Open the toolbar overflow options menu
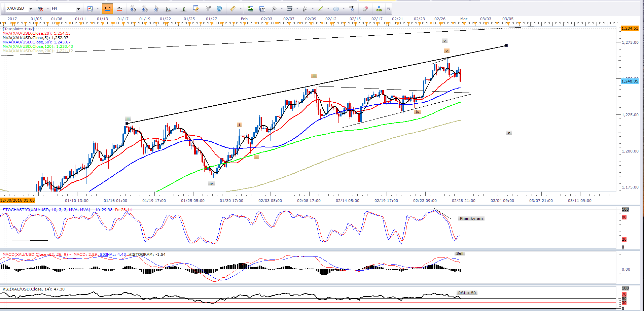This screenshot has height=311, width=644. pyautogui.click(x=389, y=8)
